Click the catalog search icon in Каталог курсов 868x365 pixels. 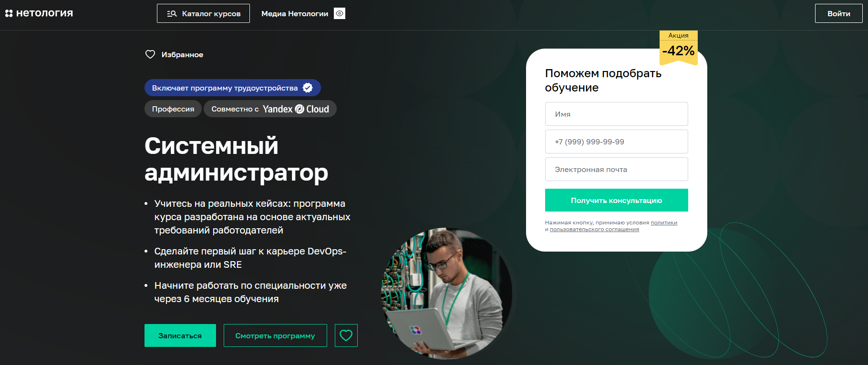coord(172,14)
